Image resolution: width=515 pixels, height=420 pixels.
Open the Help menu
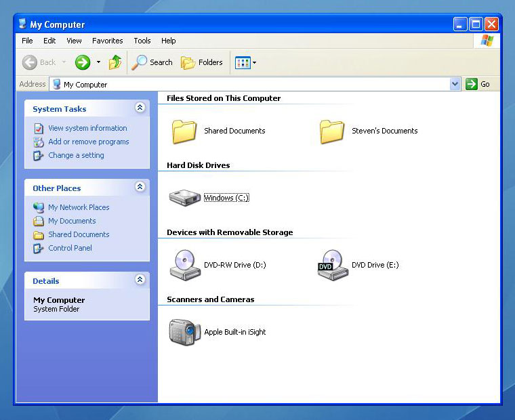click(169, 41)
